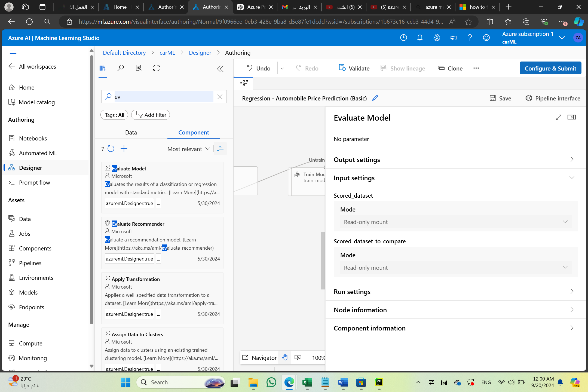Expand Evaluate Model panel to full view
The width and height of the screenshot is (588, 392).
point(558,117)
